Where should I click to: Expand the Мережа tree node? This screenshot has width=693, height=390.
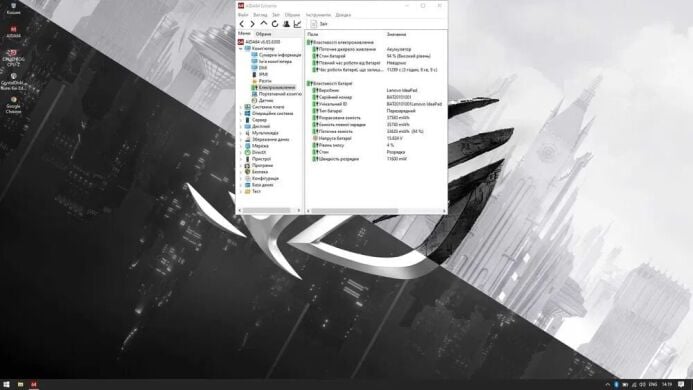coord(241,145)
